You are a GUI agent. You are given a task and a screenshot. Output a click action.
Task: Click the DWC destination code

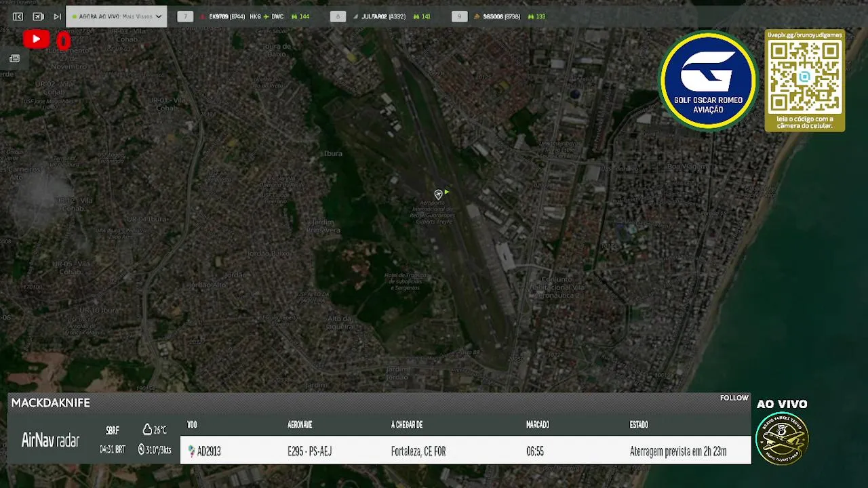[x=277, y=16]
